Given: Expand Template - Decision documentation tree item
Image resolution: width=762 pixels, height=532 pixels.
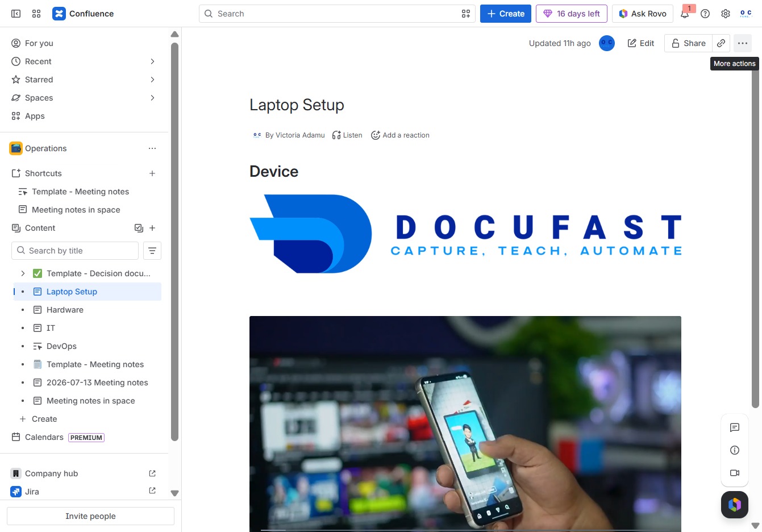Looking at the screenshot, I should pyautogui.click(x=23, y=273).
